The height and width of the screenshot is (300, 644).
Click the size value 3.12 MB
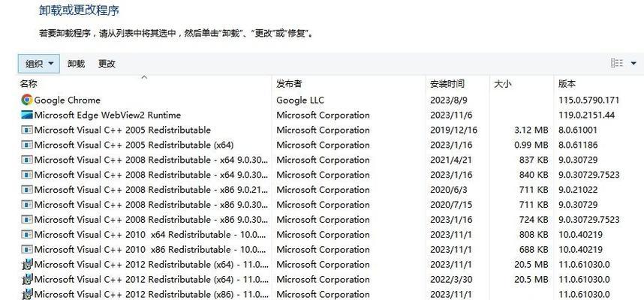(531, 130)
